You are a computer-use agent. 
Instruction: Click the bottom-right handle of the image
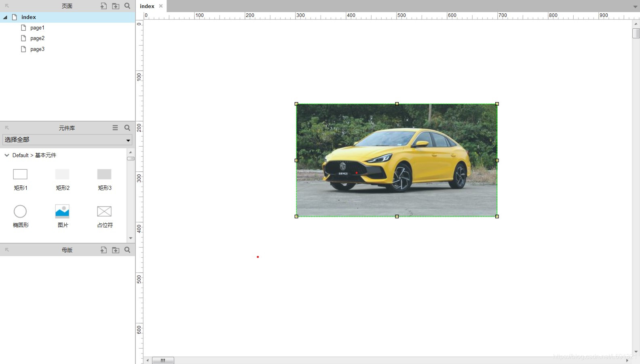coord(497,217)
